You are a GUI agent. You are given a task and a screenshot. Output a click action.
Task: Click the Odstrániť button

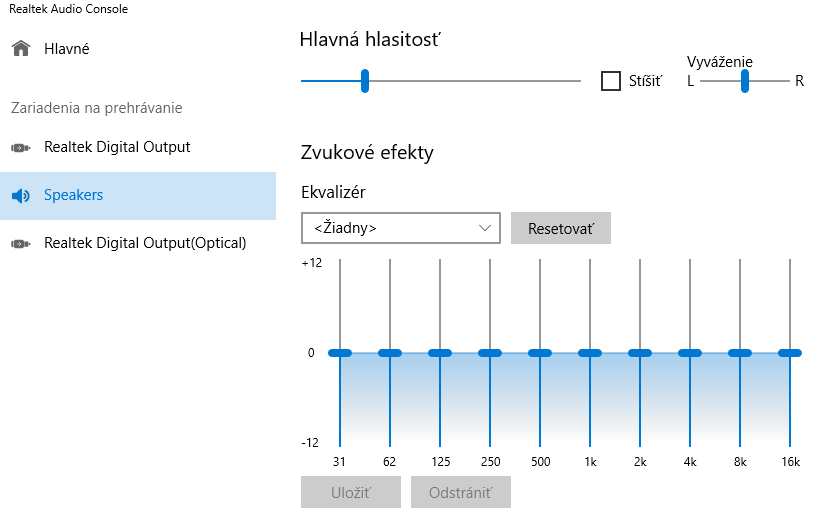click(460, 493)
